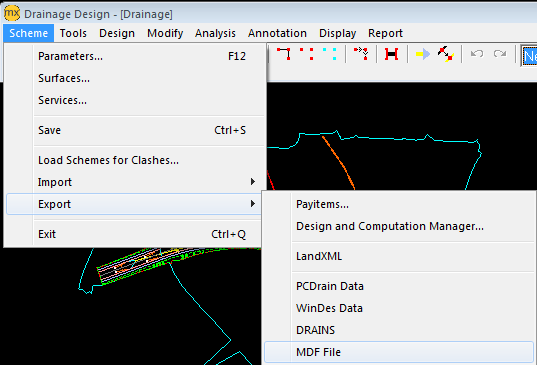Click the red H-shaped connection toolbar icon
The image size is (537, 365).
(391, 54)
